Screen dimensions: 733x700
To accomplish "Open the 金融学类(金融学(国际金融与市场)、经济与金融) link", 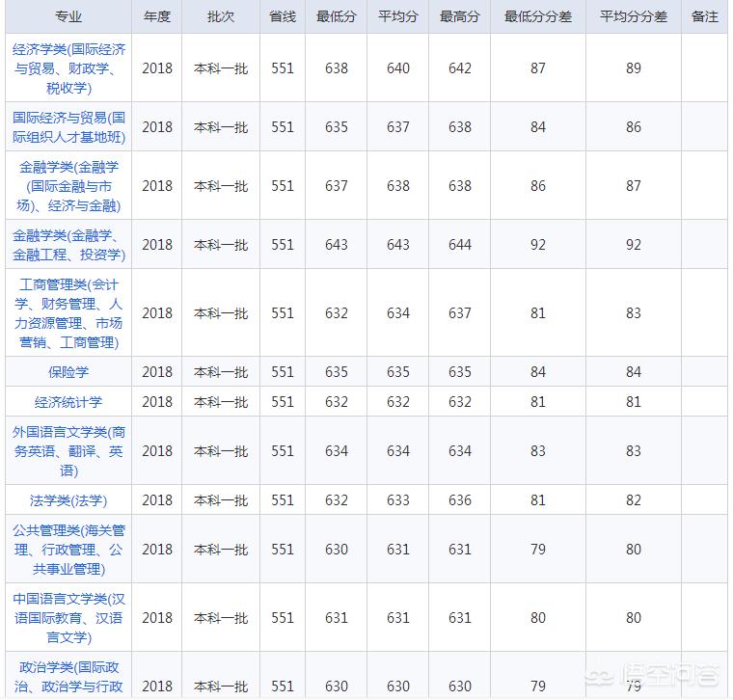I will click(x=68, y=186).
